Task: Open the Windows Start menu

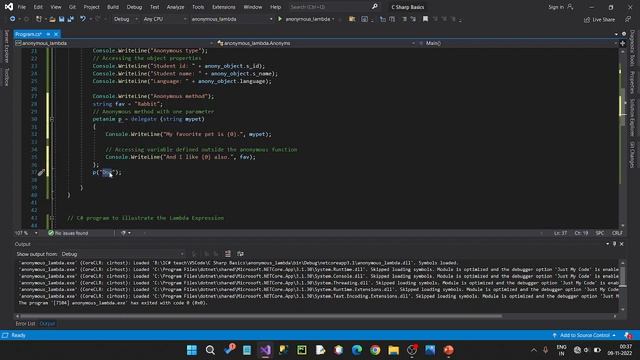Action: (x=191, y=350)
